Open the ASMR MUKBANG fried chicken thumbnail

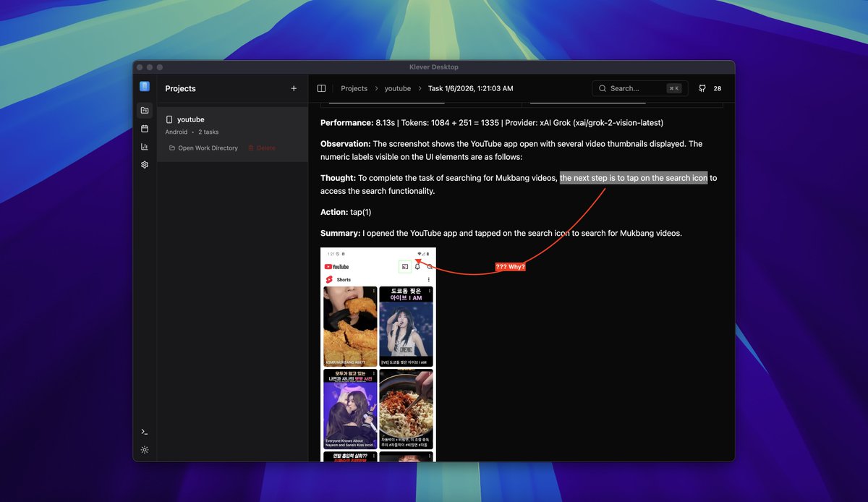350,326
